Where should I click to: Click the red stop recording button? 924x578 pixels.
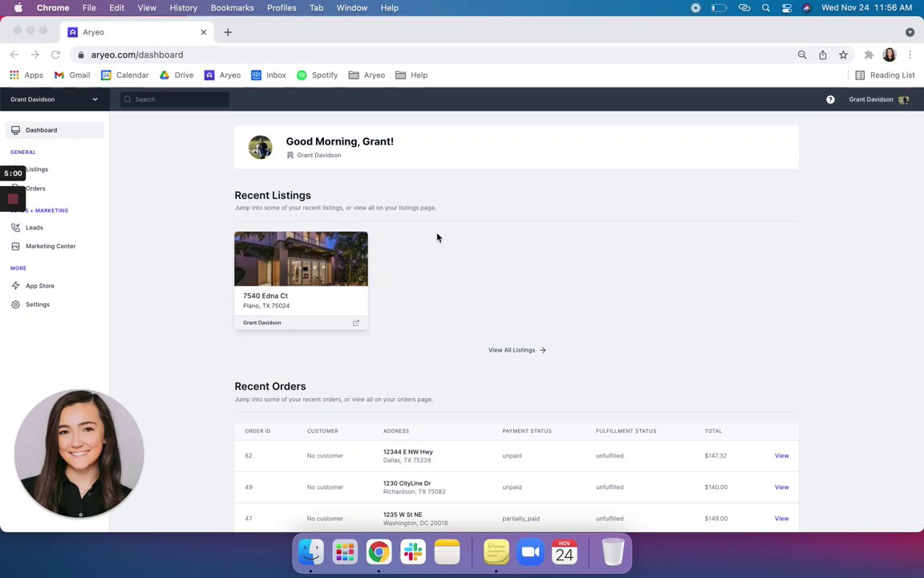(x=13, y=199)
